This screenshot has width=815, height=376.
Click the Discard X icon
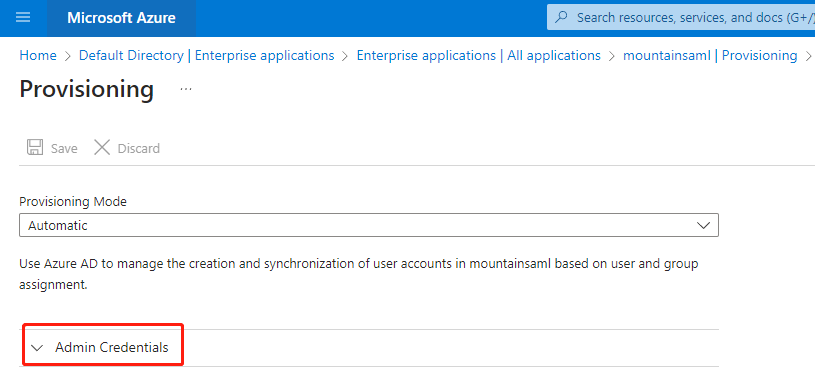(102, 148)
